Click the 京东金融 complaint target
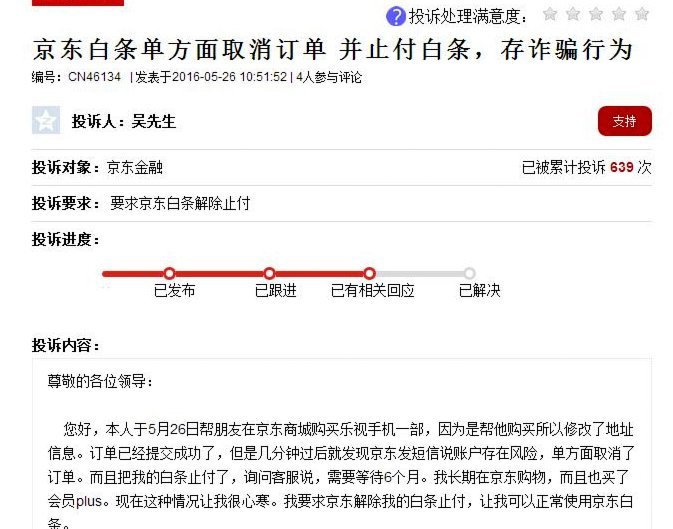The width and height of the screenshot is (673, 529). (x=135, y=167)
